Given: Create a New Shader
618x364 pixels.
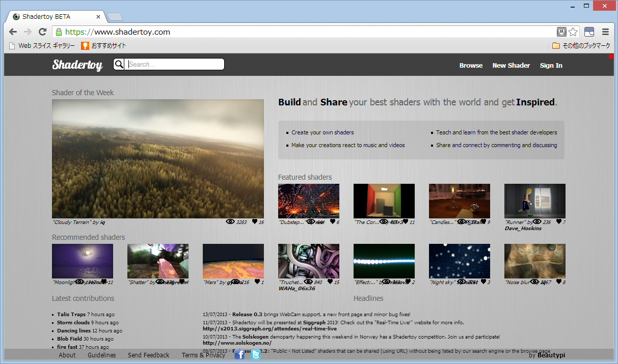Looking at the screenshot, I should (x=511, y=65).
